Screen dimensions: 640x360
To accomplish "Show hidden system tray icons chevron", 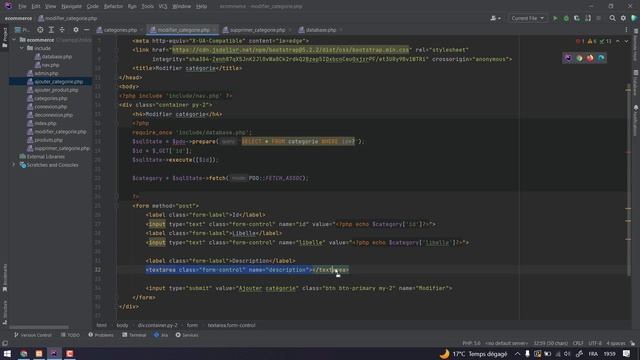I will point(517,354).
